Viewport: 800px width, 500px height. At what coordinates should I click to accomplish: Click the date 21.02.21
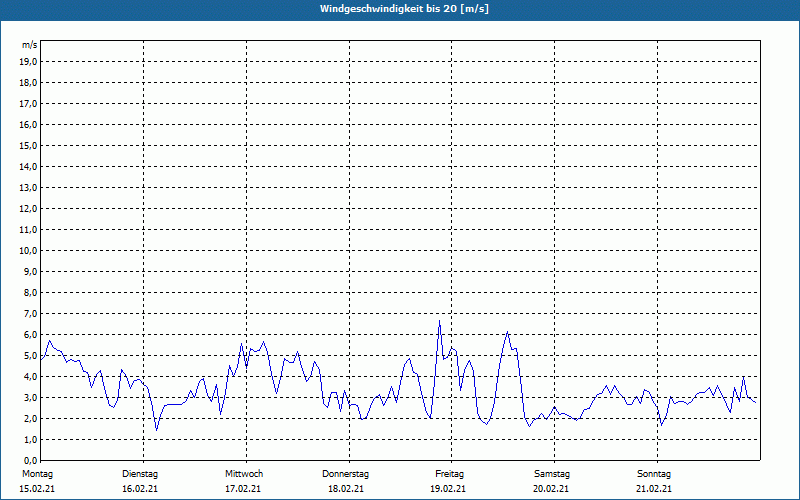point(654,489)
